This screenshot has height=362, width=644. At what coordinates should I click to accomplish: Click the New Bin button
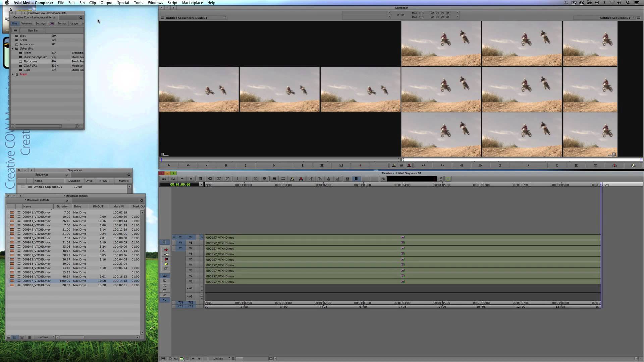pos(33,31)
